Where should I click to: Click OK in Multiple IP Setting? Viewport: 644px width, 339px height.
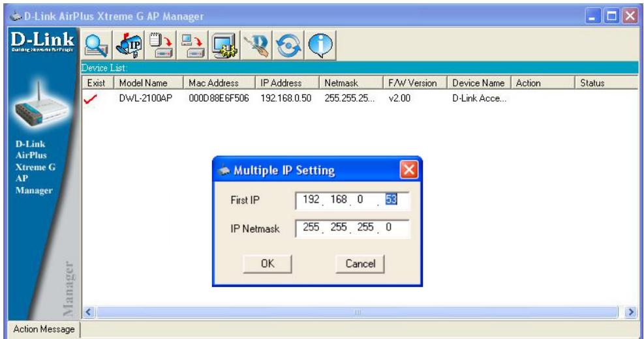pyautogui.click(x=268, y=263)
